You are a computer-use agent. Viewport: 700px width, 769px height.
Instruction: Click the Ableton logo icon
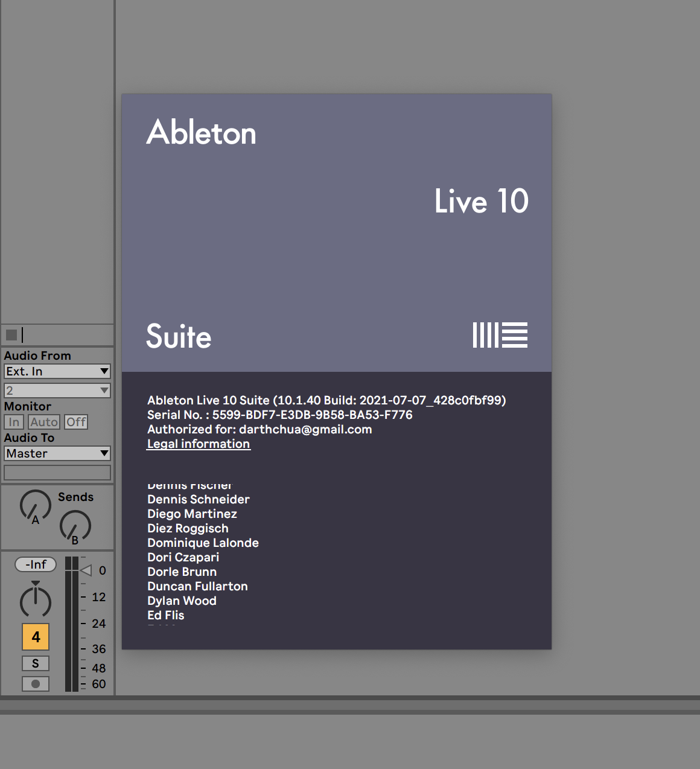click(500, 335)
